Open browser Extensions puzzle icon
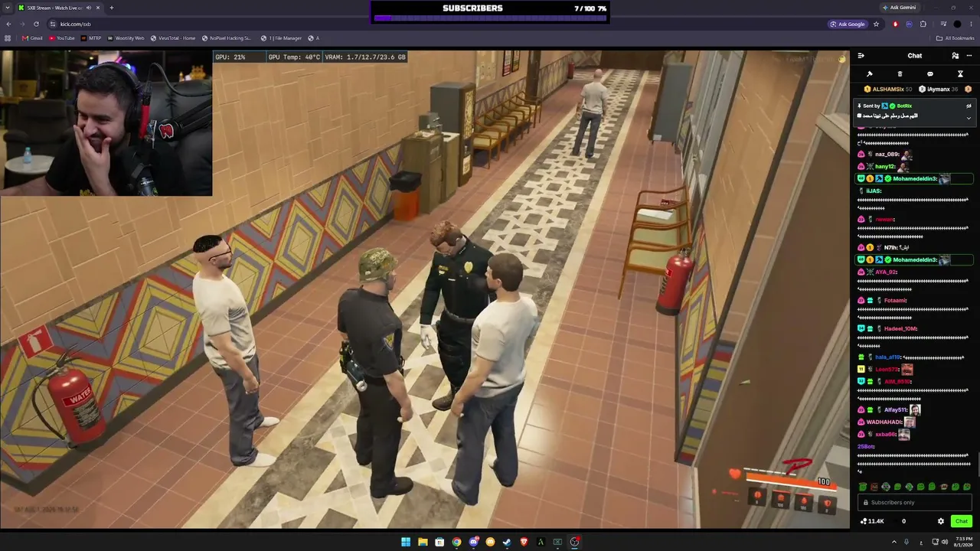980x551 pixels. [923, 24]
